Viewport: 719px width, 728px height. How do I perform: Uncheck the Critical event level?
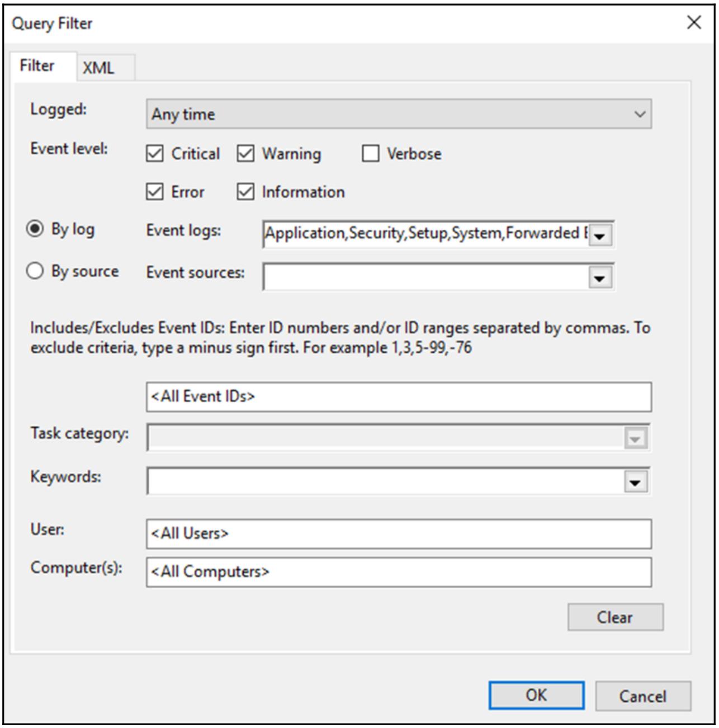155,154
